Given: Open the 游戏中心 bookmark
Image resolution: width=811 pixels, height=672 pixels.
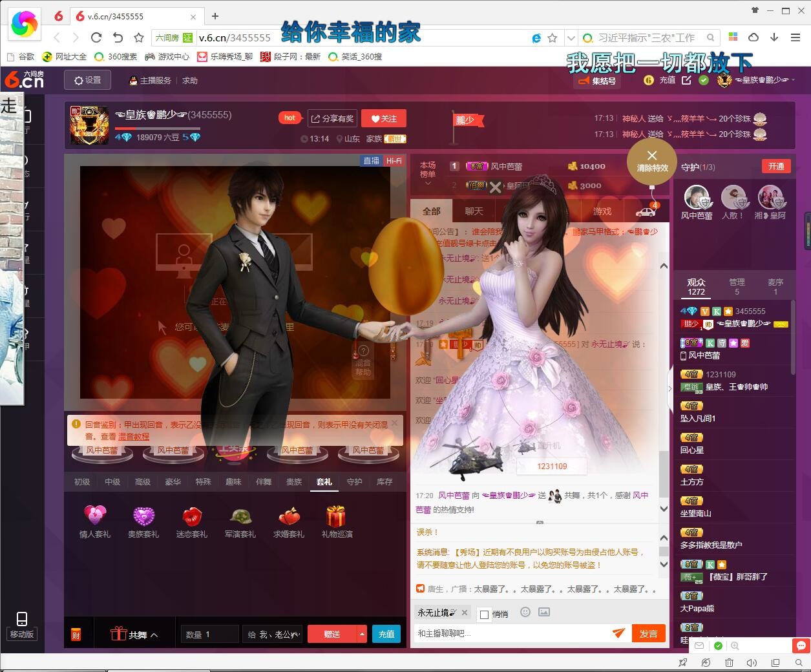Looking at the screenshot, I should pyautogui.click(x=167, y=57).
